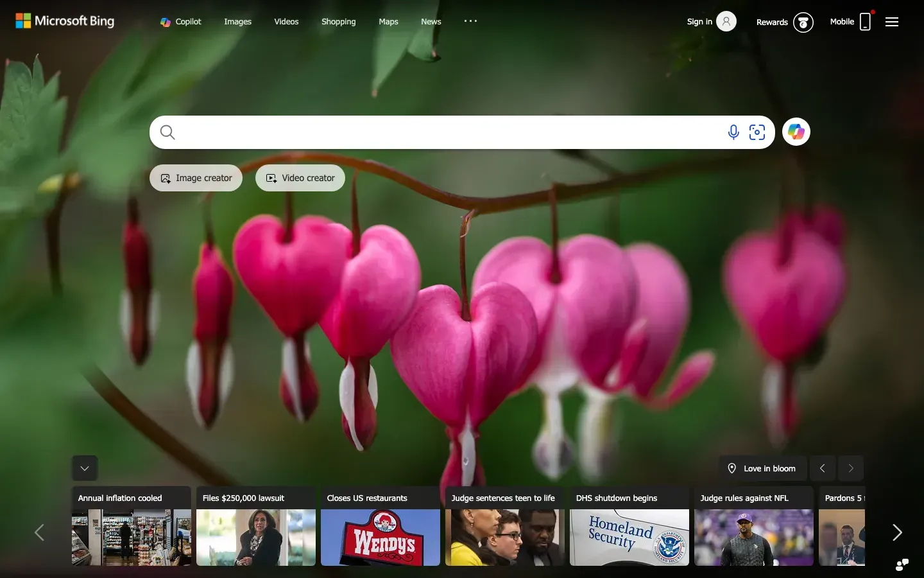The image size is (924, 578).
Task: Activate voice search with the microphone icon
Action: pos(733,132)
